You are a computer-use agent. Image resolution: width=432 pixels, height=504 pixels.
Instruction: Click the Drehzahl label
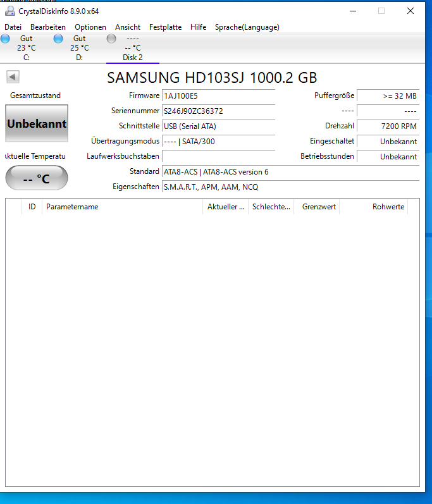(340, 126)
